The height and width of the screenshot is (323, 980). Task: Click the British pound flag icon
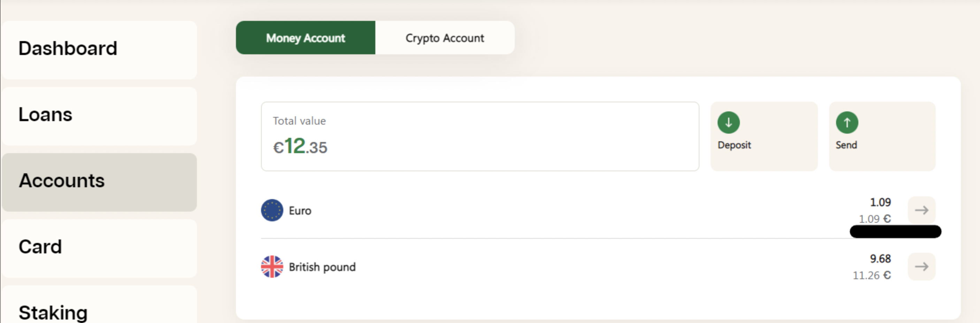pyautogui.click(x=272, y=266)
